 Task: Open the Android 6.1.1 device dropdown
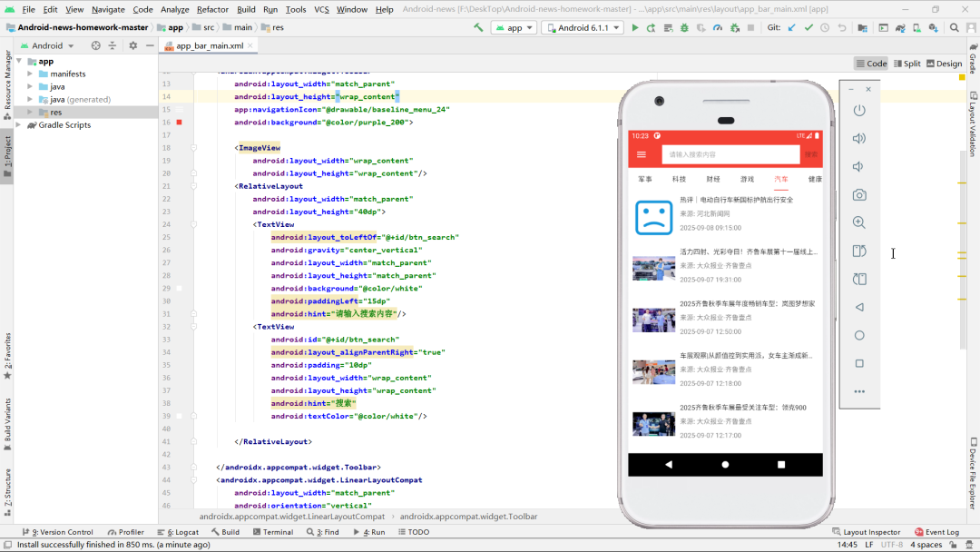pos(583,27)
